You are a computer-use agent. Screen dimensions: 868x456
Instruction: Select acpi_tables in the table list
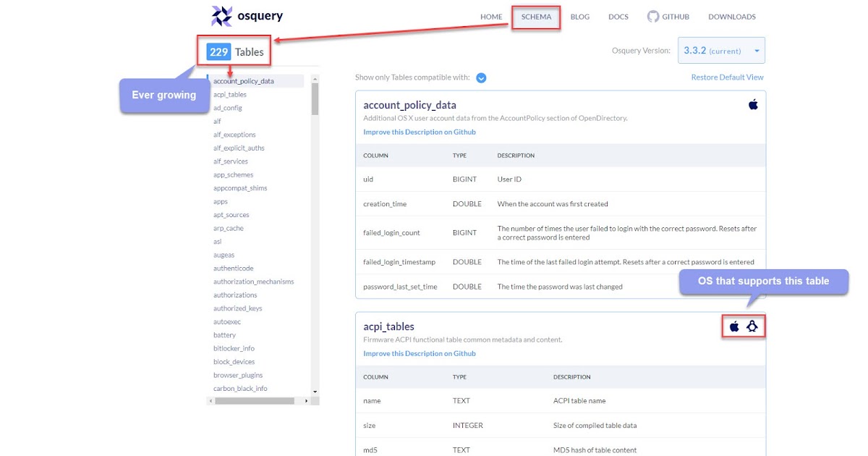pyautogui.click(x=230, y=95)
